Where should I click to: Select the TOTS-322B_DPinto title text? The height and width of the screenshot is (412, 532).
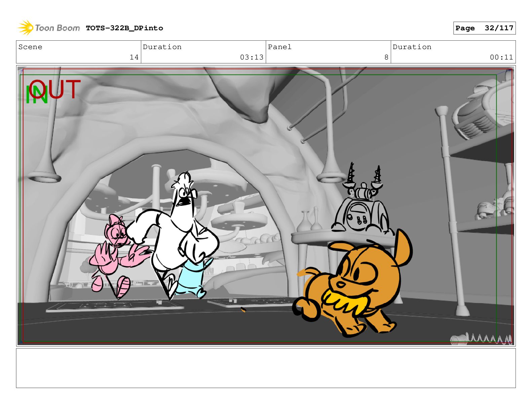124,28
